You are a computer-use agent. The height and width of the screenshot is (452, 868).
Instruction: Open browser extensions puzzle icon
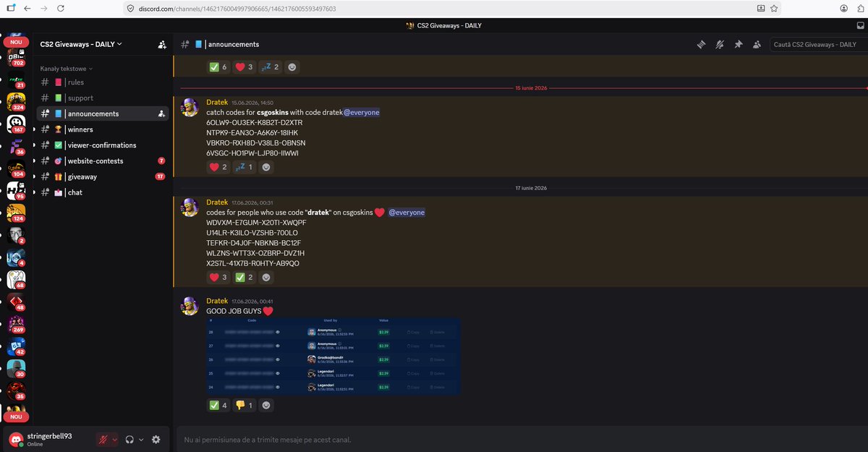pyautogui.click(x=860, y=9)
